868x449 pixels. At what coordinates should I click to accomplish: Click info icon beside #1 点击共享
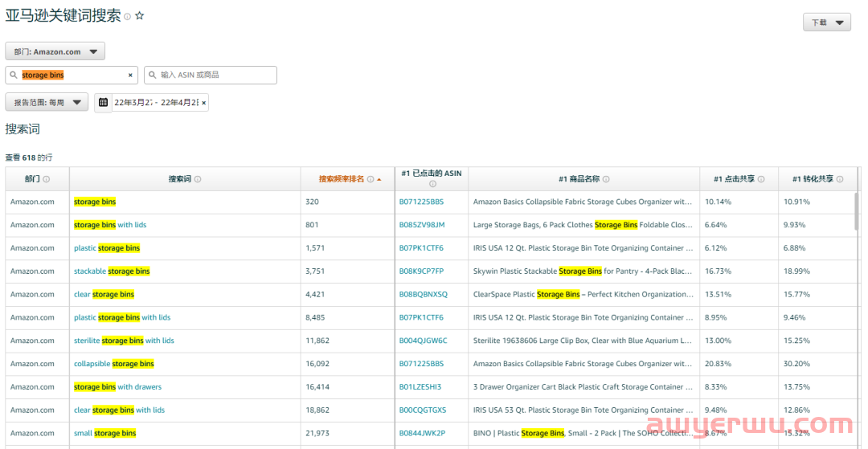[761, 179]
